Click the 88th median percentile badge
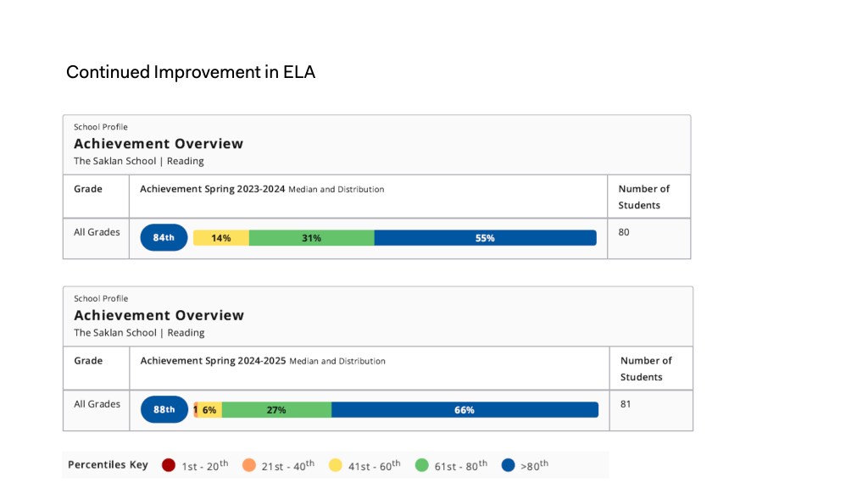The width and height of the screenshot is (868, 488). click(164, 410)
